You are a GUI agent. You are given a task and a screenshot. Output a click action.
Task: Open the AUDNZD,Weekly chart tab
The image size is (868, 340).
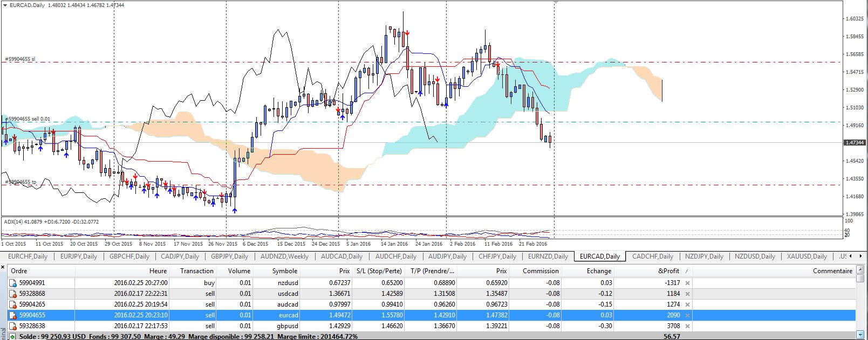(x=284, y=256)
